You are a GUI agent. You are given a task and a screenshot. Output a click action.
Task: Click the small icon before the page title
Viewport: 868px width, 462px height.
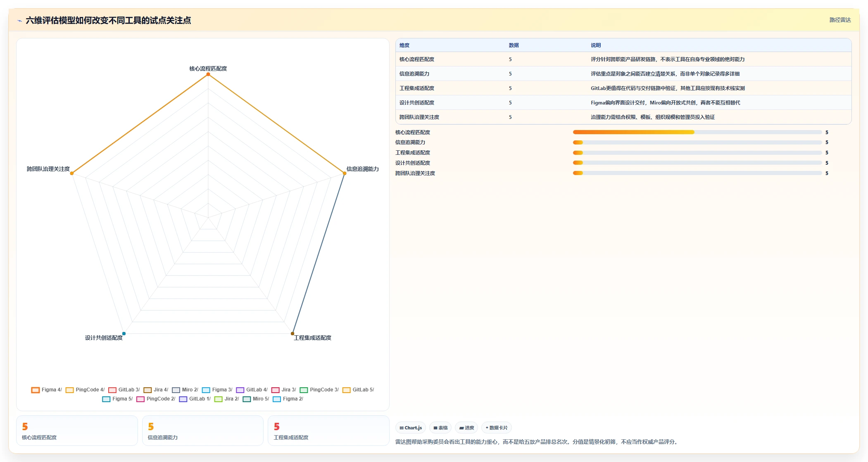19,21
